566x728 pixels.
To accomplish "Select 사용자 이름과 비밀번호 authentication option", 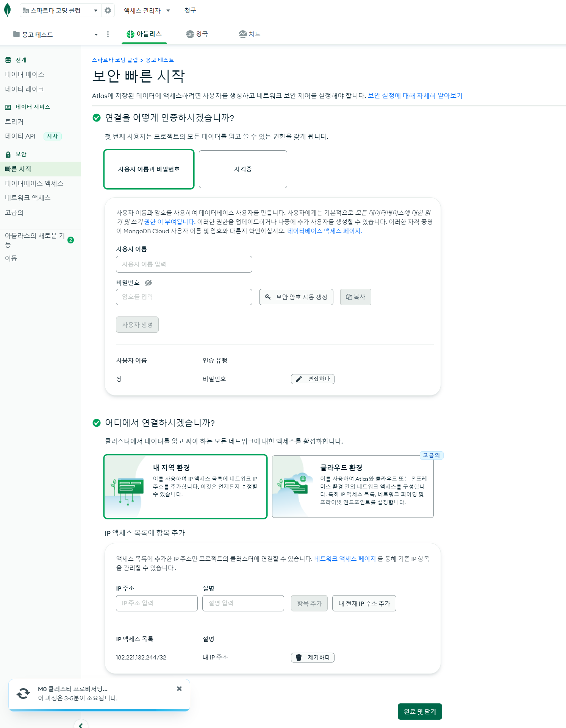I will 149,169.
